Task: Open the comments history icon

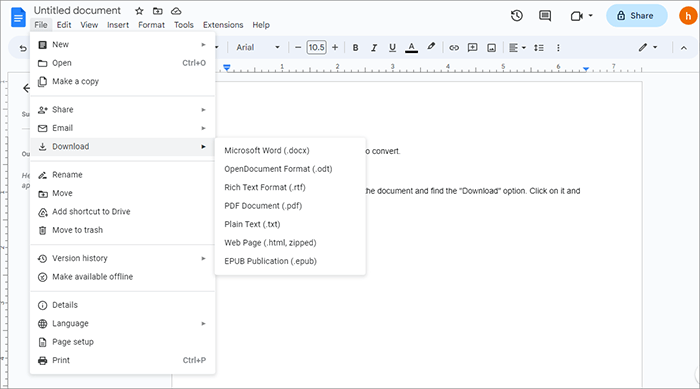Action: pos(545,16)
